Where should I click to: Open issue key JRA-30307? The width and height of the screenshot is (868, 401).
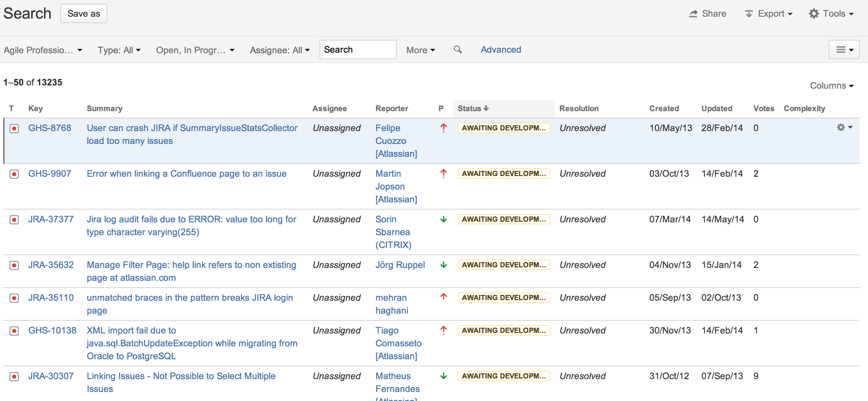pyautogui.click(x=51, y=376)
